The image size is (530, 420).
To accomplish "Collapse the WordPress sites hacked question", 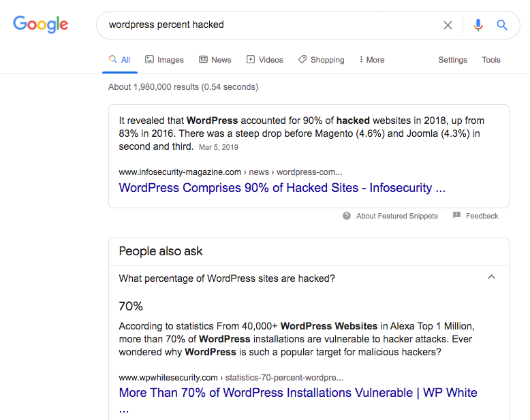I will tap(491, 277).
